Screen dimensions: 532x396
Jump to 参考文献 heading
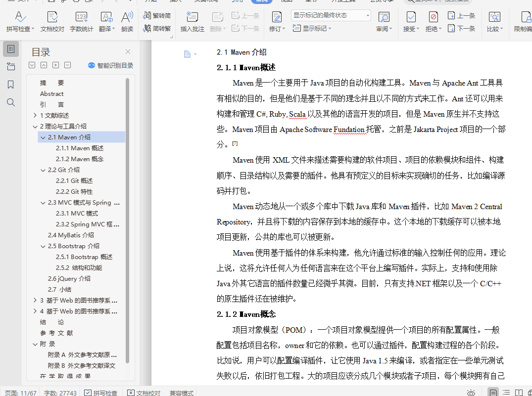pos(56,333)
